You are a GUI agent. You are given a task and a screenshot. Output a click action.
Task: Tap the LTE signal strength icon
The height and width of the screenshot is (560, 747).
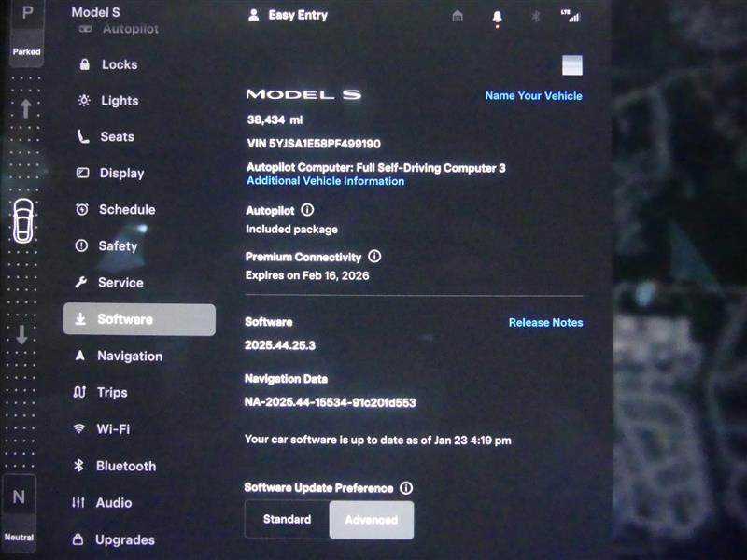[569, 16]
